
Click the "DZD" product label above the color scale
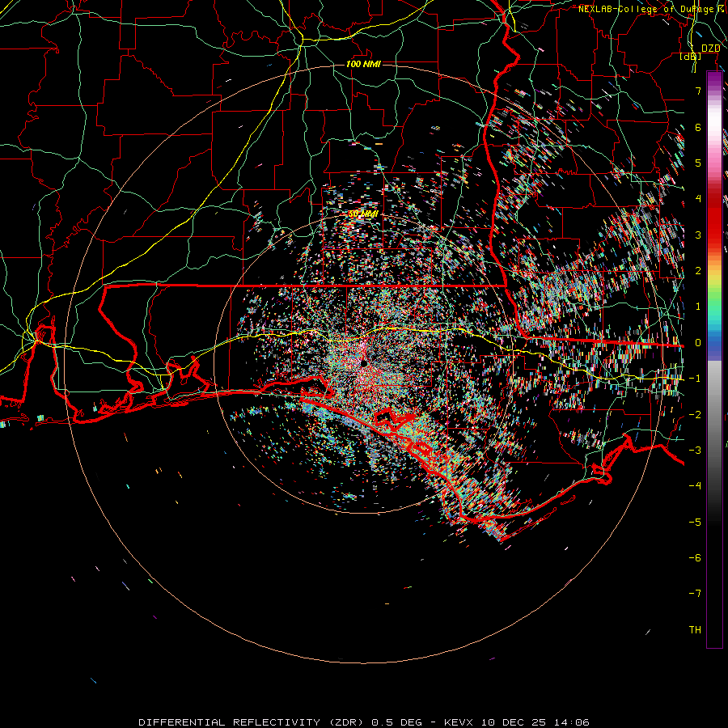pos(710,49)
